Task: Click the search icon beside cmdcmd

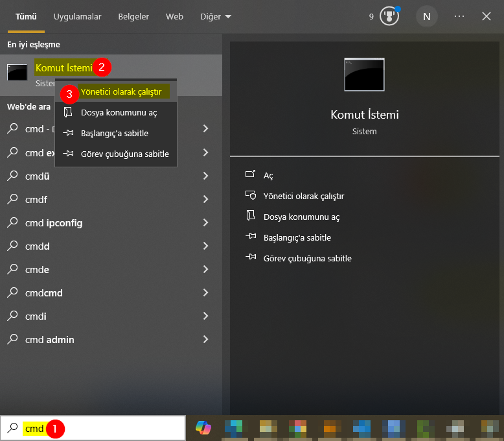Action: click(x=12, y=292)
